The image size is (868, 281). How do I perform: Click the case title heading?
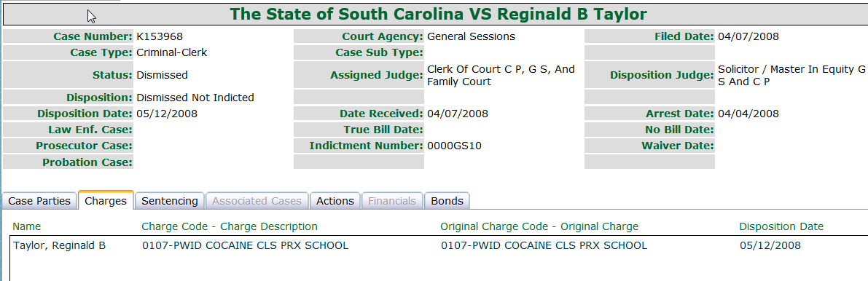click(x=438, y=15)
